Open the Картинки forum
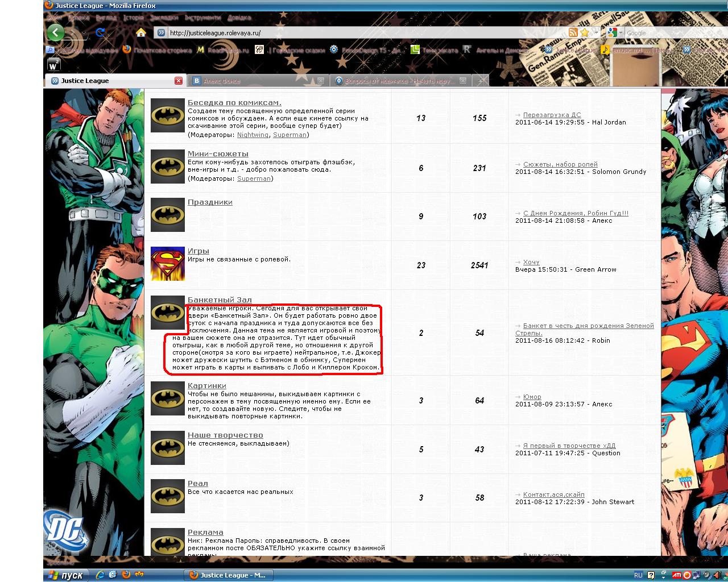728x582 pixels. pyautogui.click(x=207, y=386)
